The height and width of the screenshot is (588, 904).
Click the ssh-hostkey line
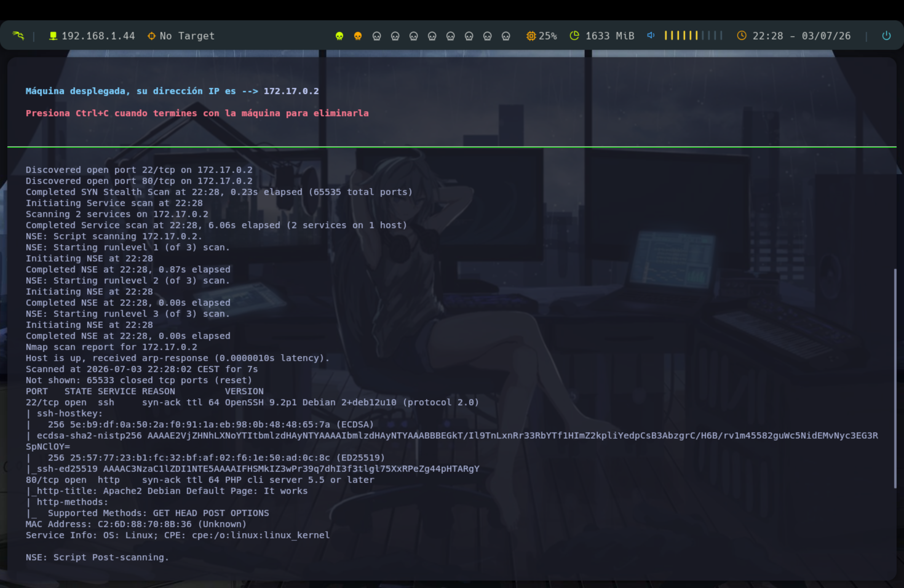pos(64,413)
